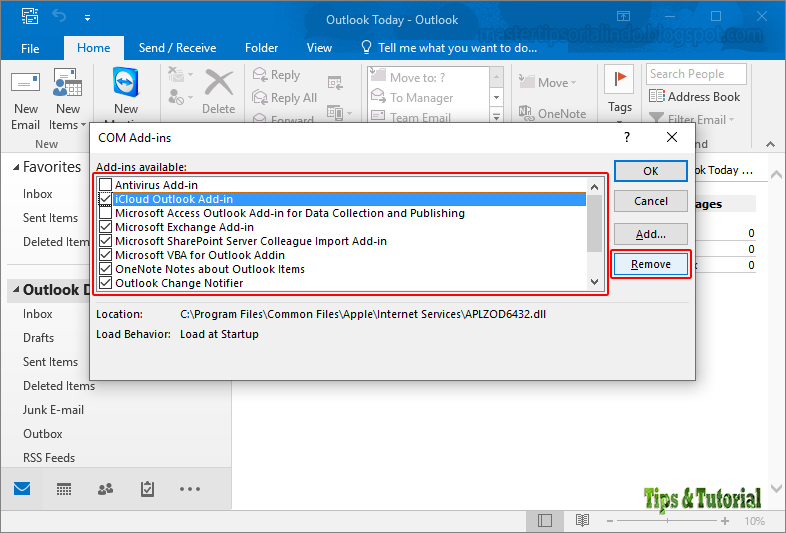Click the Add... button
The width and height of the screenshot is (786, 533).
tap(651, 234)
